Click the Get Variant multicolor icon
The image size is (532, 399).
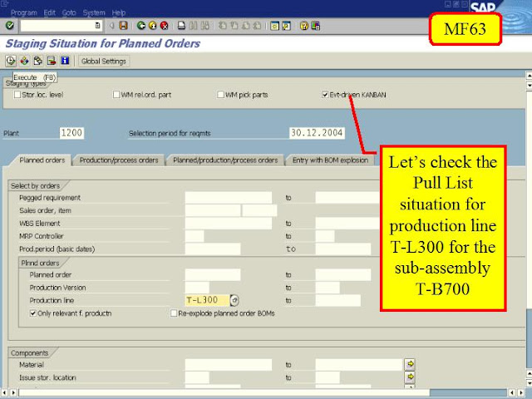[x=24, y=61]
